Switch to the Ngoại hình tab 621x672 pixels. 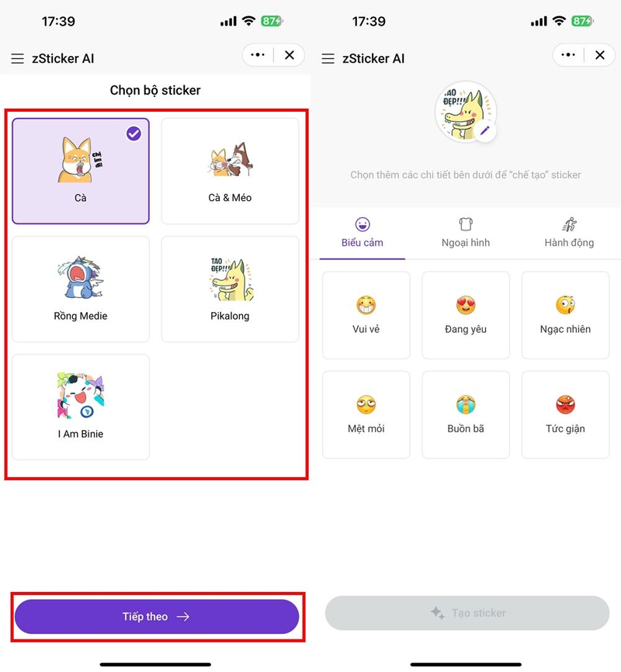466,233
